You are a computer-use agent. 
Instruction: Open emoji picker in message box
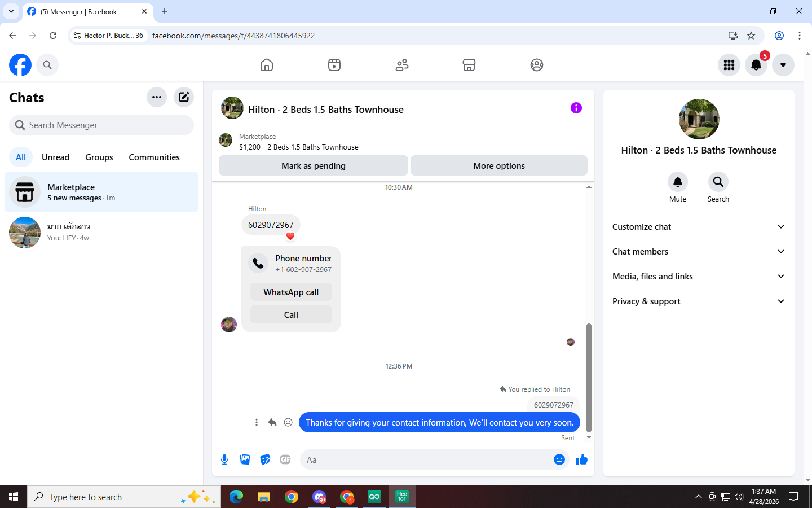[x=559, y=459]
